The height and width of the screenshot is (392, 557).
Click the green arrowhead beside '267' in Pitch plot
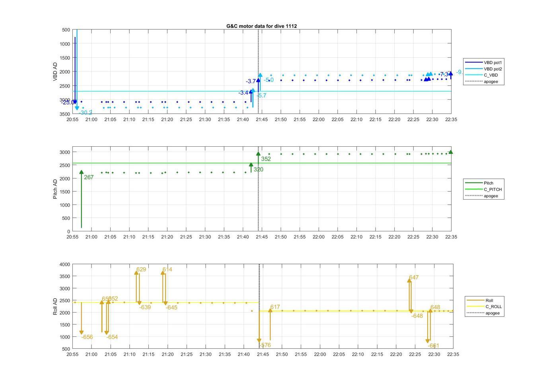point(82,172)
